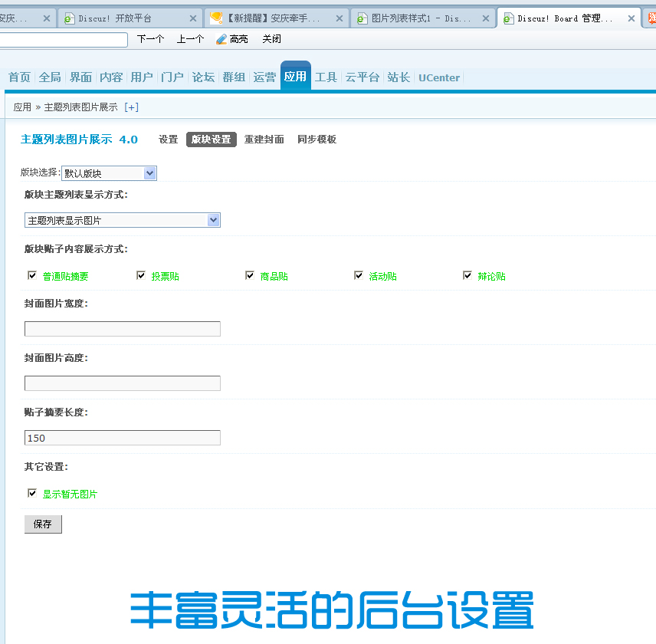The width and height of the screenshot is (656, 644).
Task: Click favicon of Discuz! Board 管理 tab
Action: pyautogui.click(x=509, y=18)
